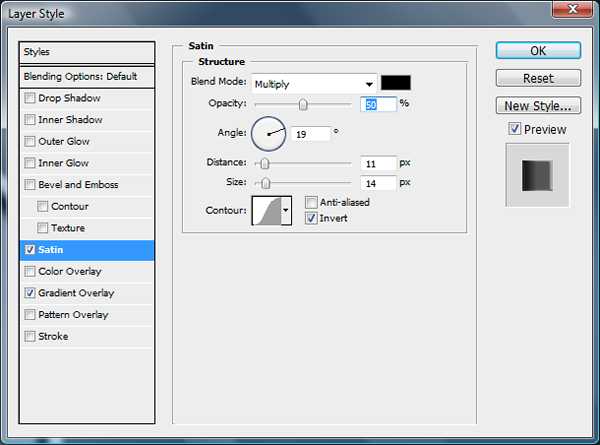
Task: Click the Opacity slider handle
Action: (x=303, y=104)
